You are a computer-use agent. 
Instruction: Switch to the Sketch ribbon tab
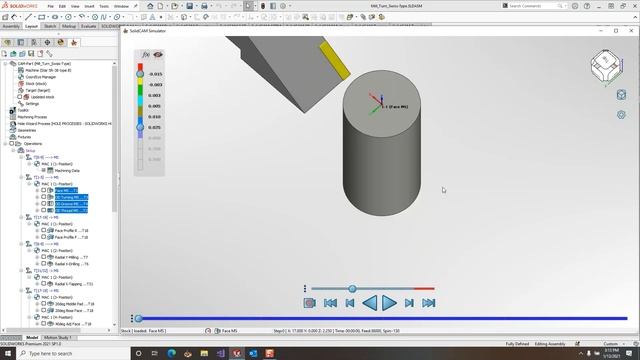coord(50,26)
